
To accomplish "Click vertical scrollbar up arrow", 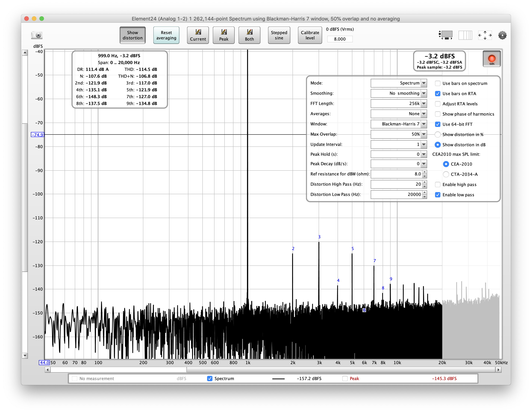I will (x=25, y=52).
